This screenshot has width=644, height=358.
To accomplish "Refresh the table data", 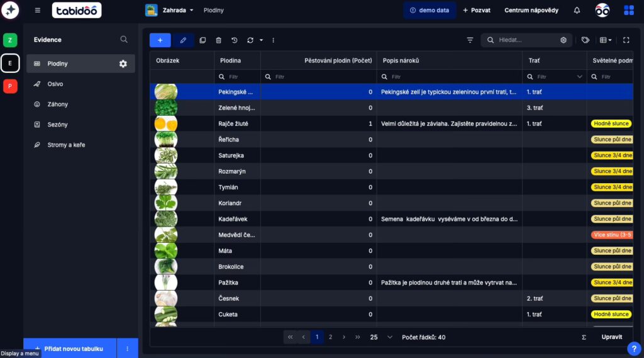I will pos(250,40).
